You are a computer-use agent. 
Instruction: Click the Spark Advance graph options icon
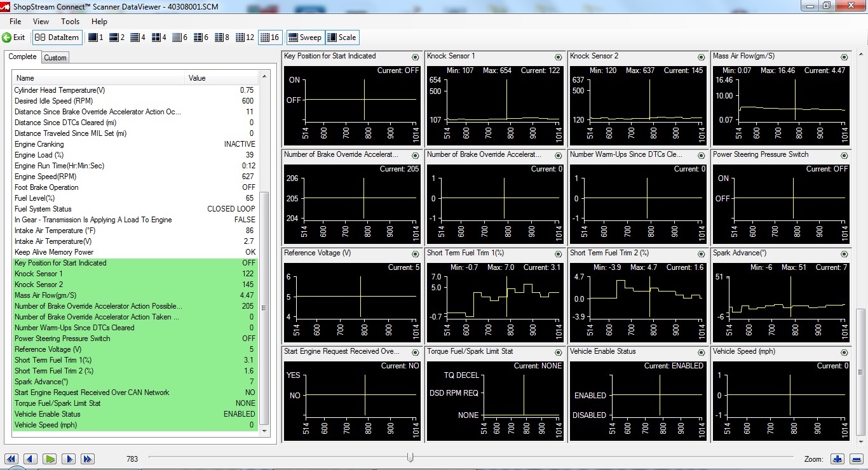tap(844, 254)
